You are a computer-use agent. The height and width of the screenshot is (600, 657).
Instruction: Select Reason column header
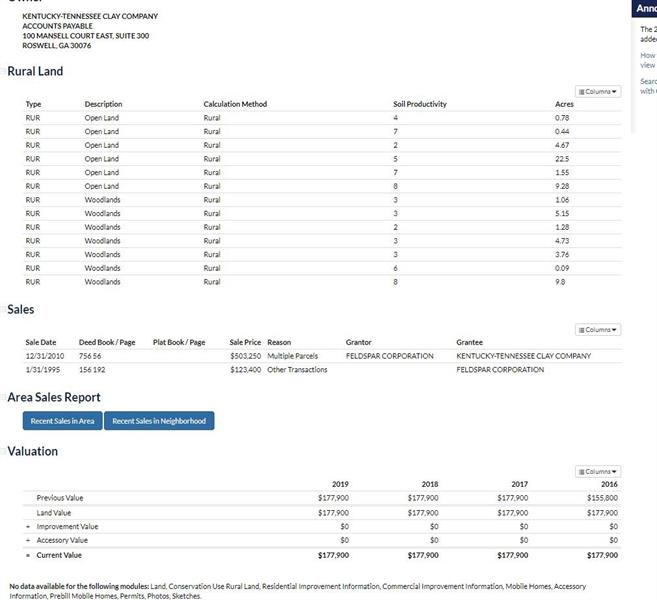(x=279, y=342)
